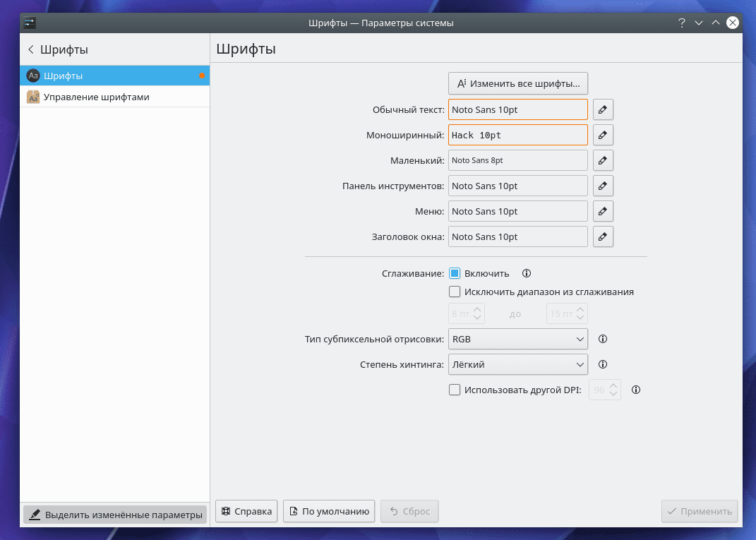Toggle Выделить изменённые параметры button
The width and height of the screenshot is (756, 540).
115,515
